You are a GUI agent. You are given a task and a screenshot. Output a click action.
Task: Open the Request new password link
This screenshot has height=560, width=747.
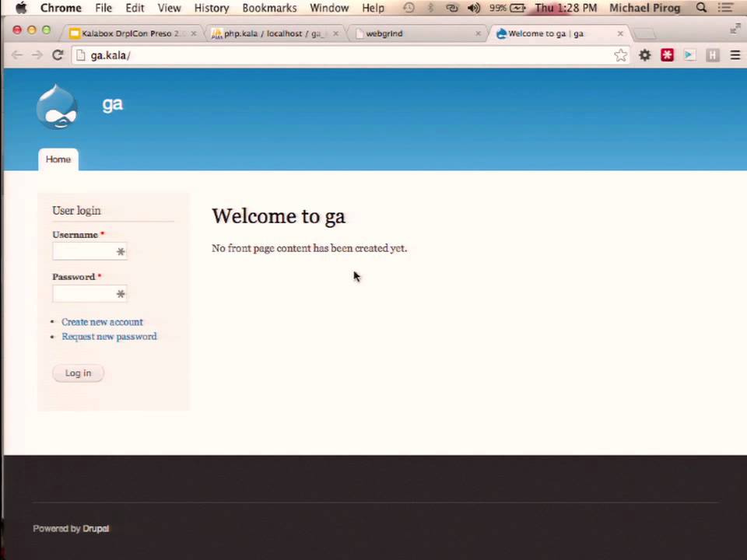click(x=109, y=336)
